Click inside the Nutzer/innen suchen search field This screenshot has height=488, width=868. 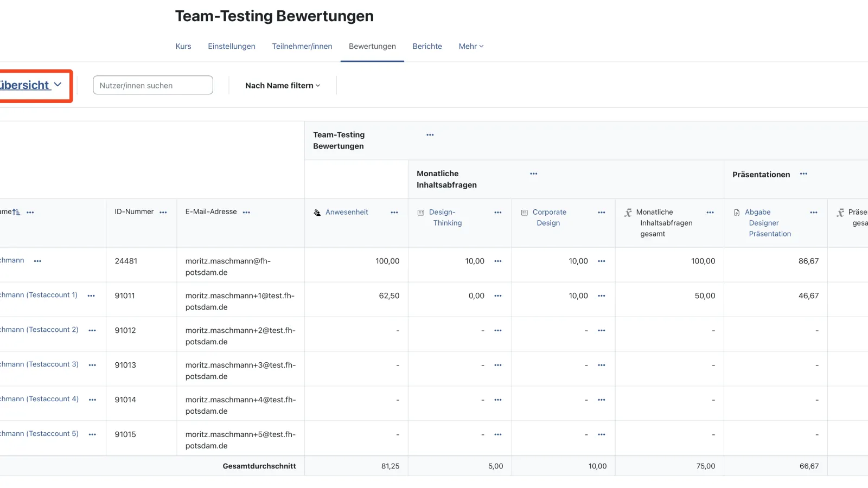point(152,85)
